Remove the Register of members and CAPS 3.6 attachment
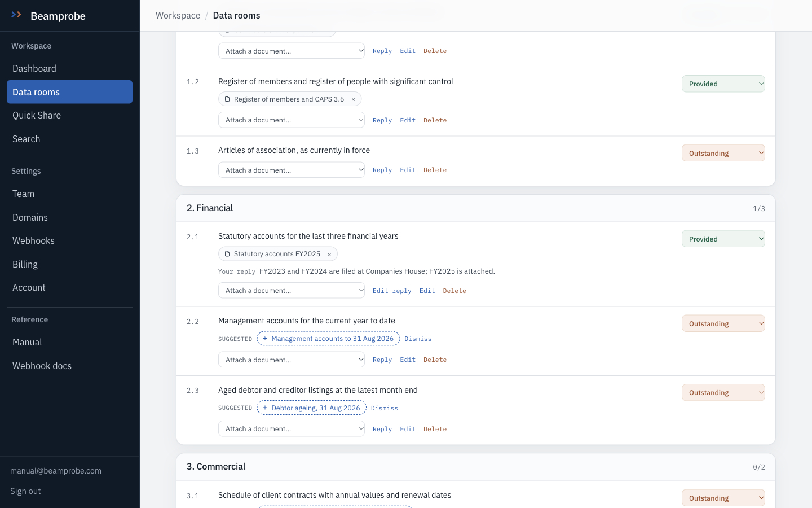The image size is (812, 508). point(353,99)
